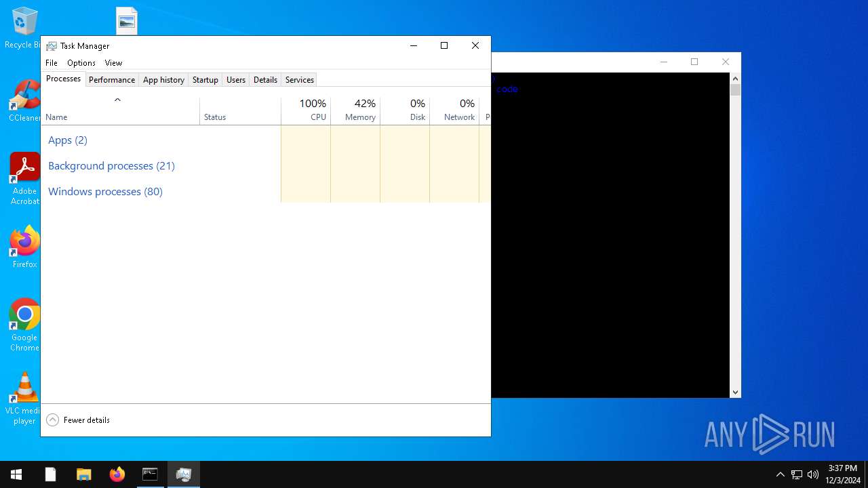The height and width of the screenshot is (488, 868).
Task: Maximize the Task Manager window
Action: click(444, 45)
